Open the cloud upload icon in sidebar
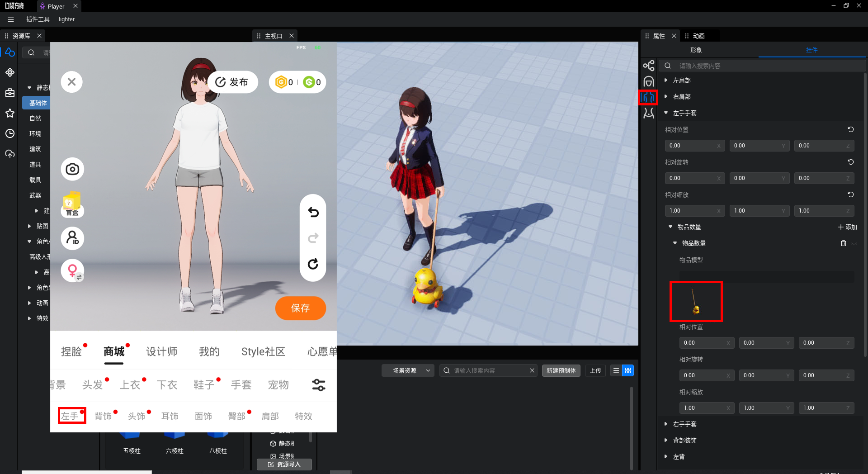The height and width of the screenshot is (474, 868). click(10, 154)
